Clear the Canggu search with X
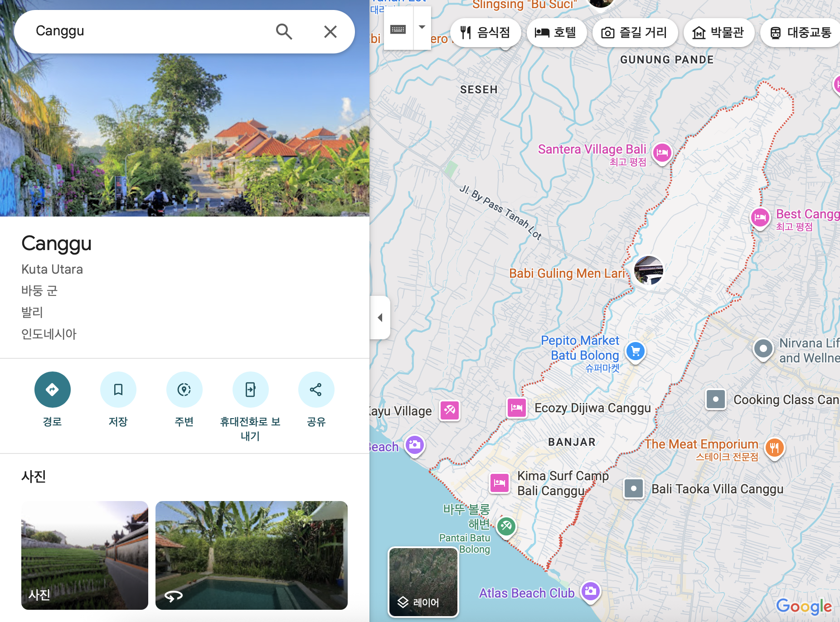840x622 pixels. 330,32
